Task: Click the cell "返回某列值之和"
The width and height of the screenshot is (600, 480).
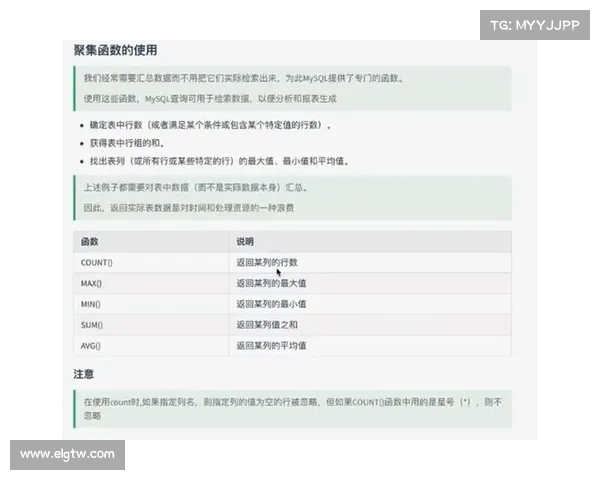Action: (x=370, y=325)
